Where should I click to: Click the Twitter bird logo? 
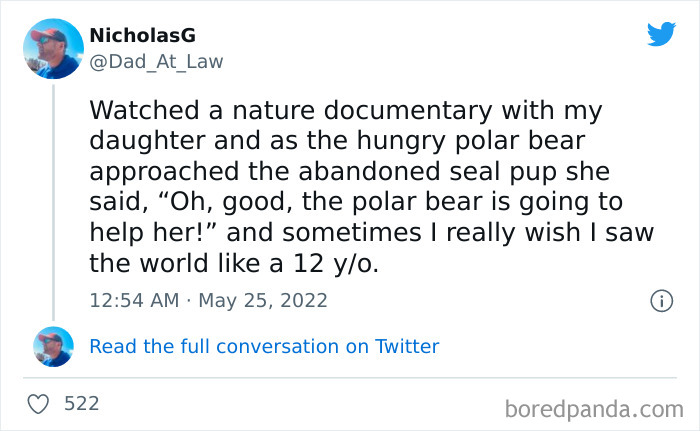(661, 35)
